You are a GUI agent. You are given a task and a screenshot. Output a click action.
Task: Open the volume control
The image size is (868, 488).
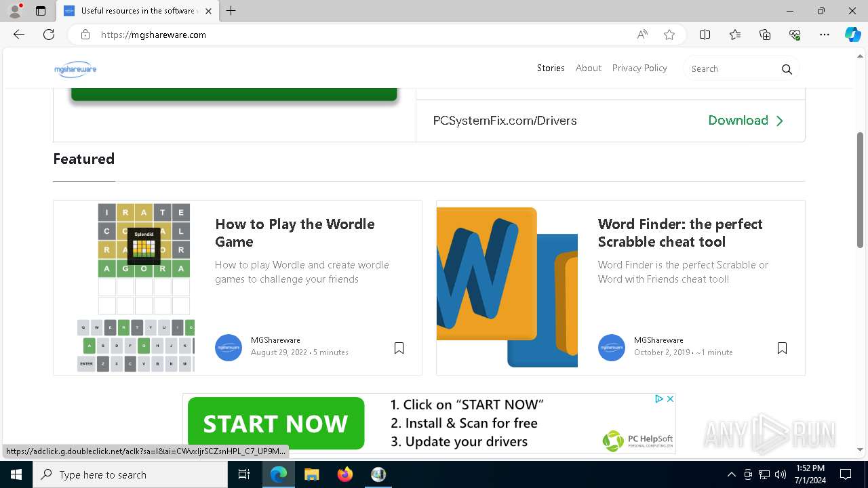click(781, 474)
